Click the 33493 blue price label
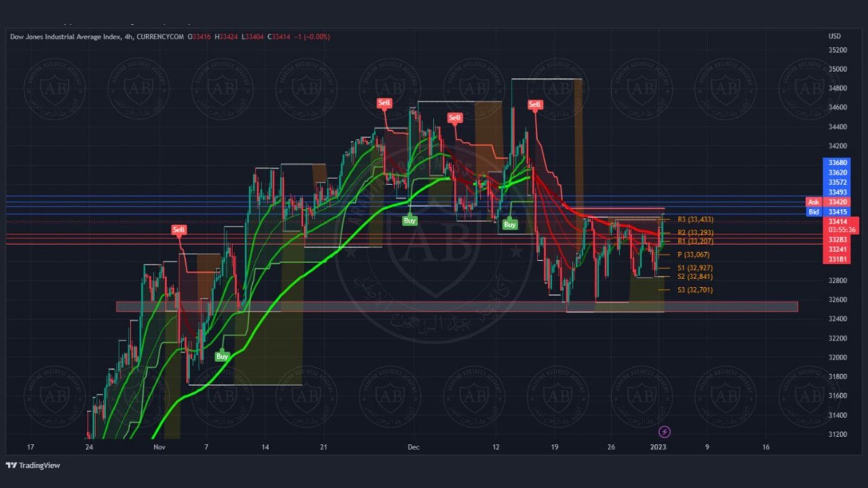Viewport: 868px width, 488px height. point(837,192)
